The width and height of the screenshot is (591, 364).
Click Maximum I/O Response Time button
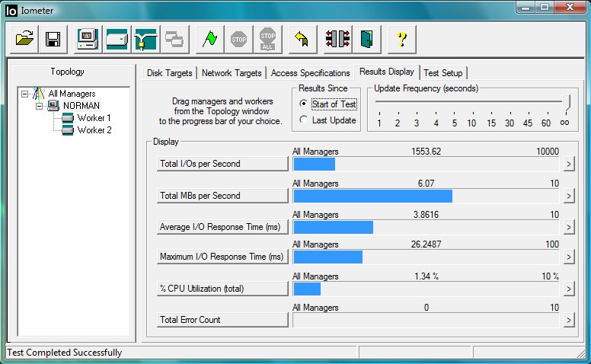(222, 257)
